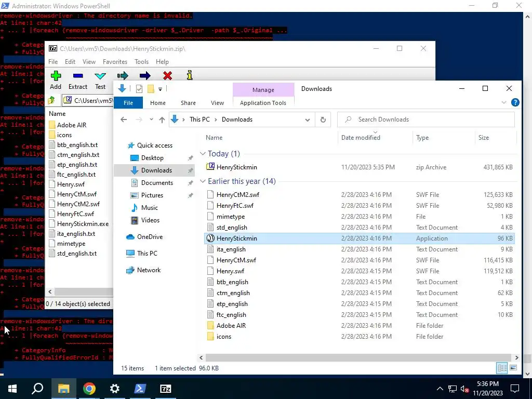Select HenryCtM2.swf in Explorer list

coord(360,195)
